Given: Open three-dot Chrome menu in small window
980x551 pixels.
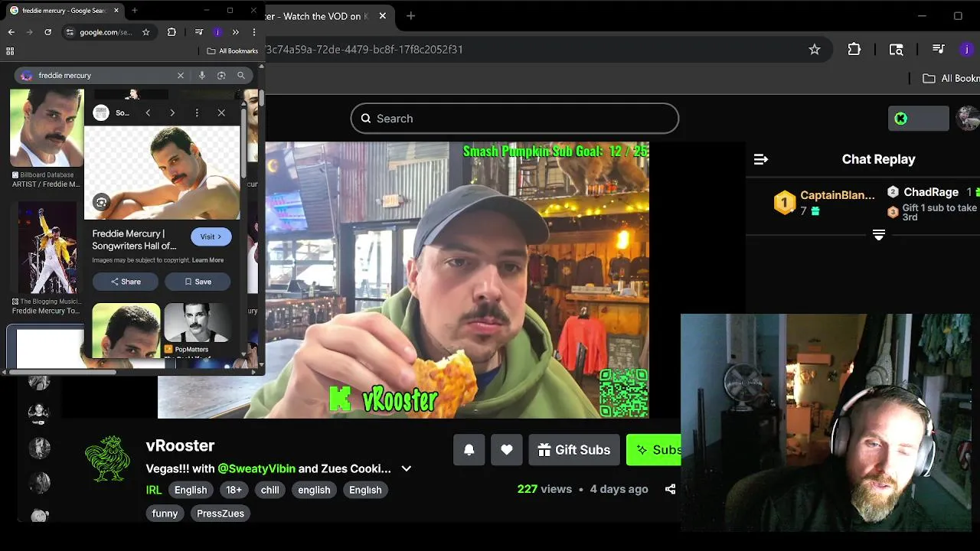Looking at the screenshot, I should click(253, 32).
